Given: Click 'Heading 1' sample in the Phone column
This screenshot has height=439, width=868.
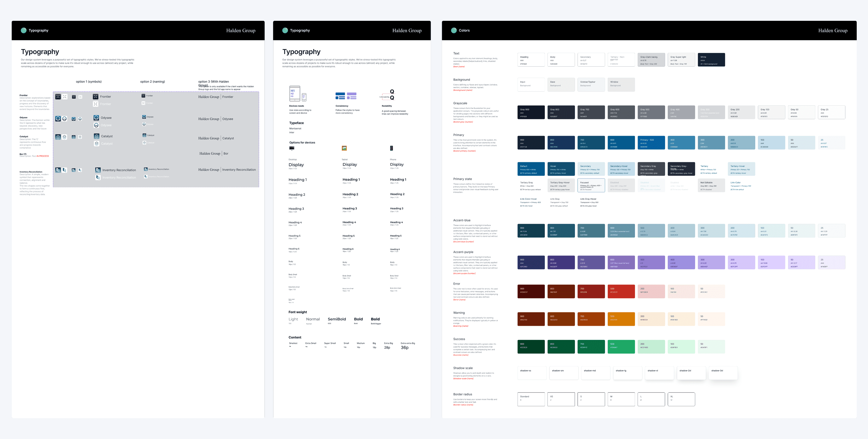Looking at the screenshot, I should (x=398, y=180).
